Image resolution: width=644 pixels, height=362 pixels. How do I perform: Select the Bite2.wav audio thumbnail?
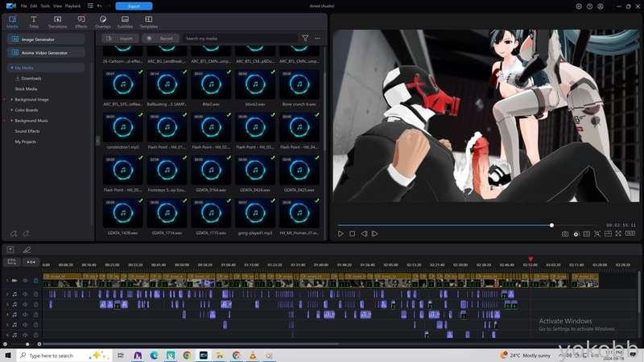211,84
